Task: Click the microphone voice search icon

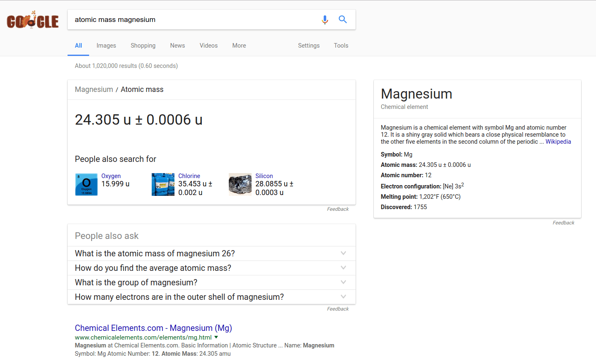Action: [325, 19]
